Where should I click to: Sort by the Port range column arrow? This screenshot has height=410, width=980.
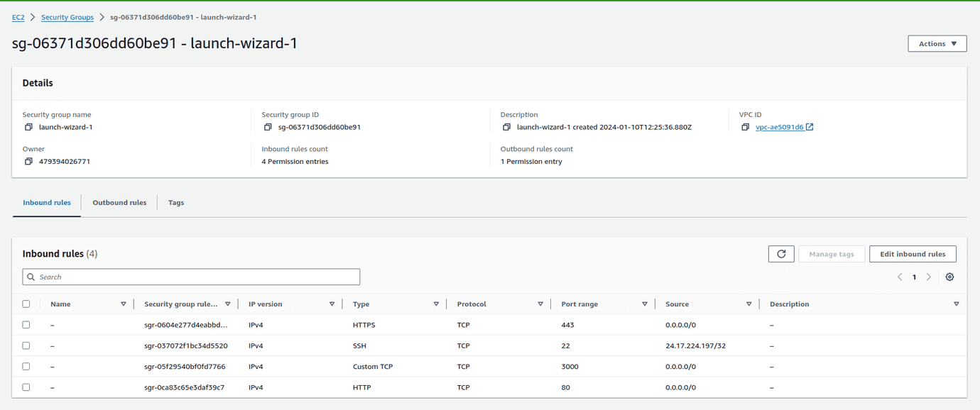coord(644,304)
